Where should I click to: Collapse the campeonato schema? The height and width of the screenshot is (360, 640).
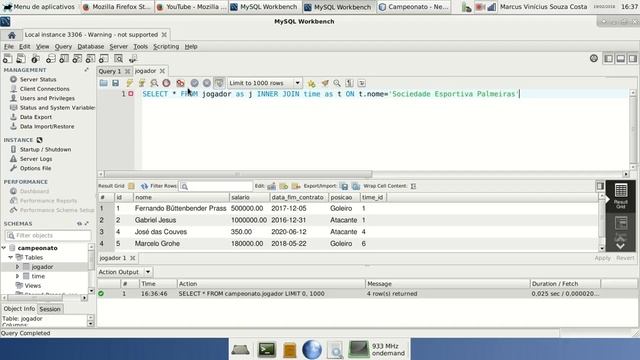(4, 248)
